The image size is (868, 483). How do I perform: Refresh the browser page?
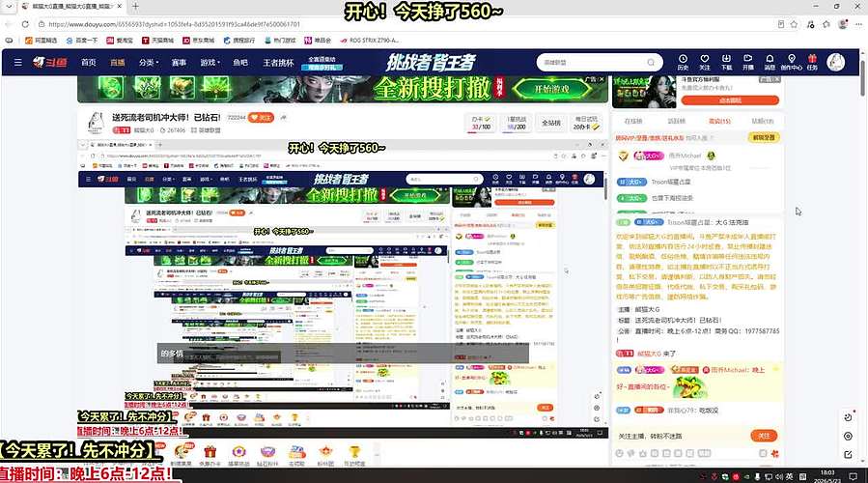(25, 24)
